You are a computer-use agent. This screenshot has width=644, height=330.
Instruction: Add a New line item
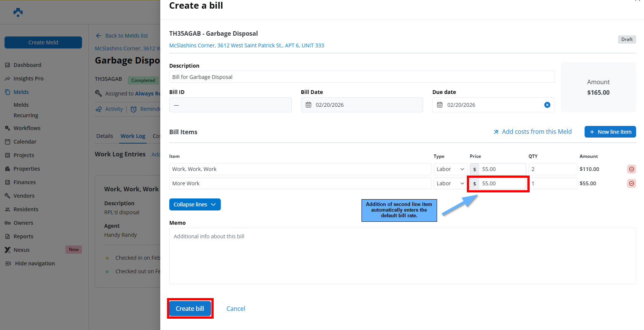(x=610, y=132)
